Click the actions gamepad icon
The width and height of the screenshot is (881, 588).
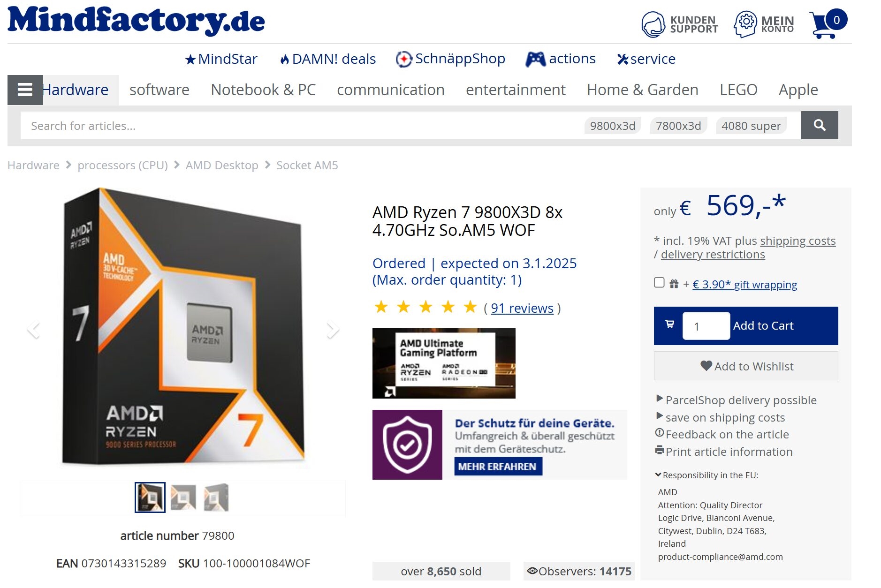pos(535,59)
